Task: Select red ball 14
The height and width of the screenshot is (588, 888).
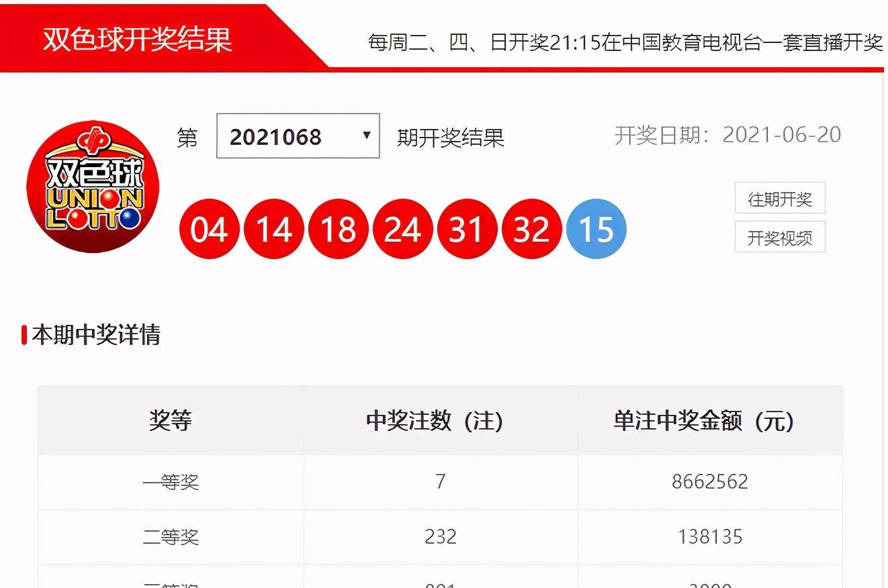Action: 273,230
